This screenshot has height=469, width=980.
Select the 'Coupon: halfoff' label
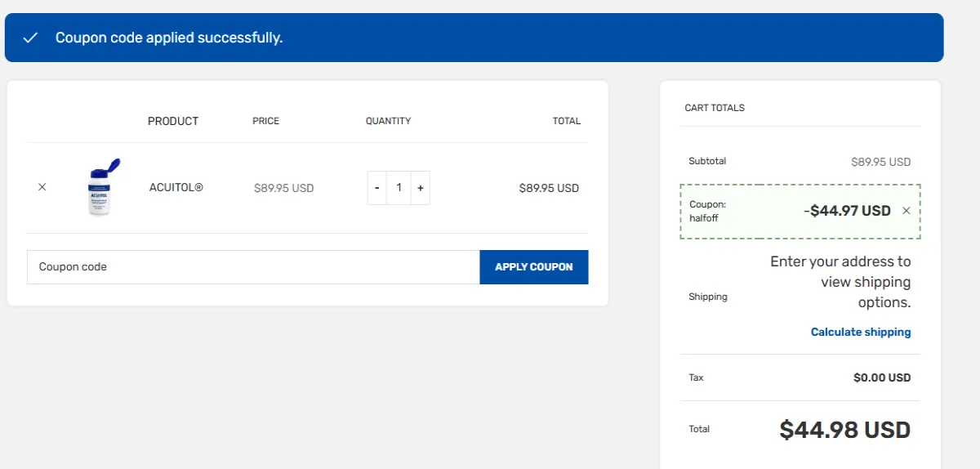click(708, 211)
